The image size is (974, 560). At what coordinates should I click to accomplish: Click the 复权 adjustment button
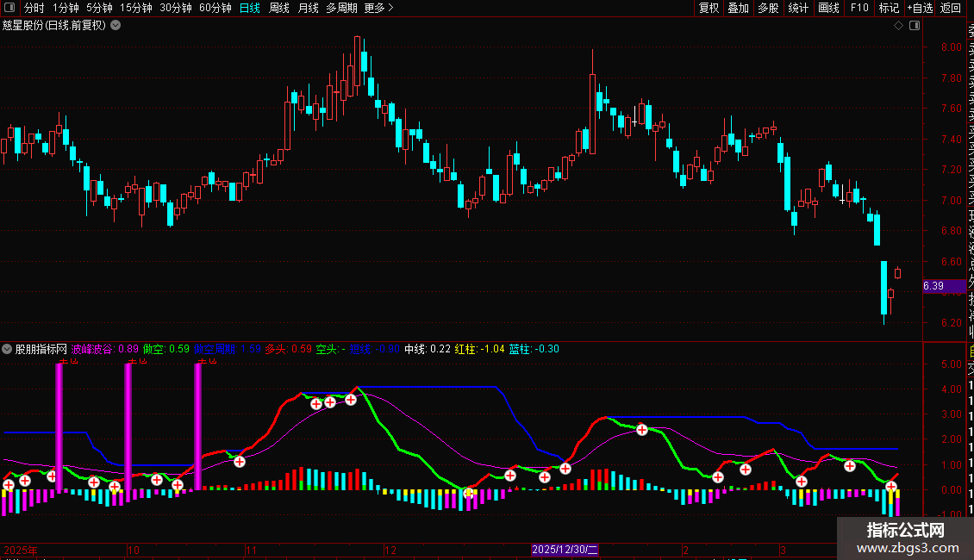(x=709, y=8)
